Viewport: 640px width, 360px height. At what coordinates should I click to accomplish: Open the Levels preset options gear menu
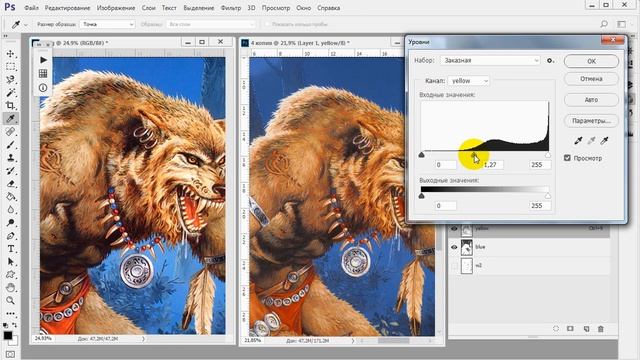point(550,60)
